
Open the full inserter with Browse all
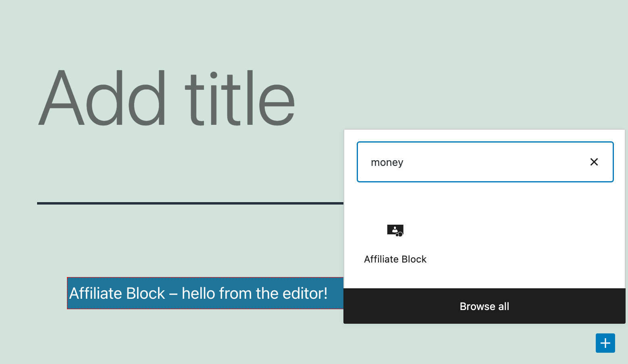pos(484,306)
